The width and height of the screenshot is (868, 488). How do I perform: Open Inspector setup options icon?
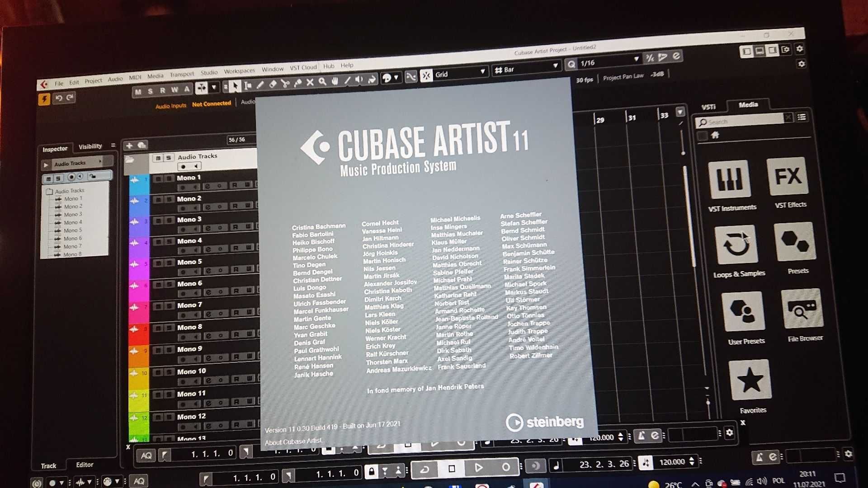point(113,145)
